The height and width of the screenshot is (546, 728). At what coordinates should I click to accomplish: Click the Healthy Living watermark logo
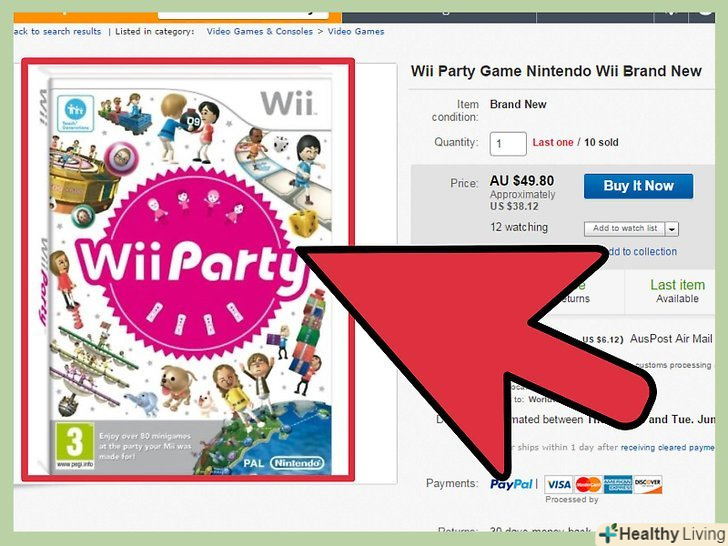663,534
